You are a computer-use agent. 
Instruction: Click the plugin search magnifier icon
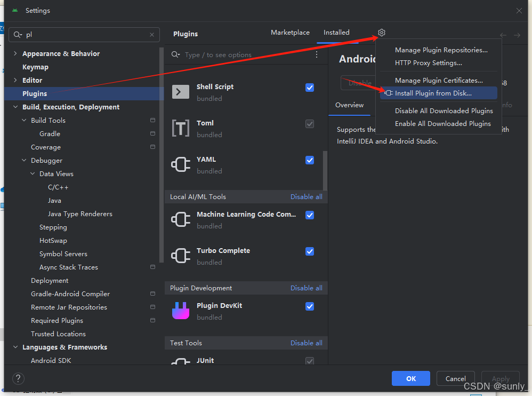coord(175,54)
